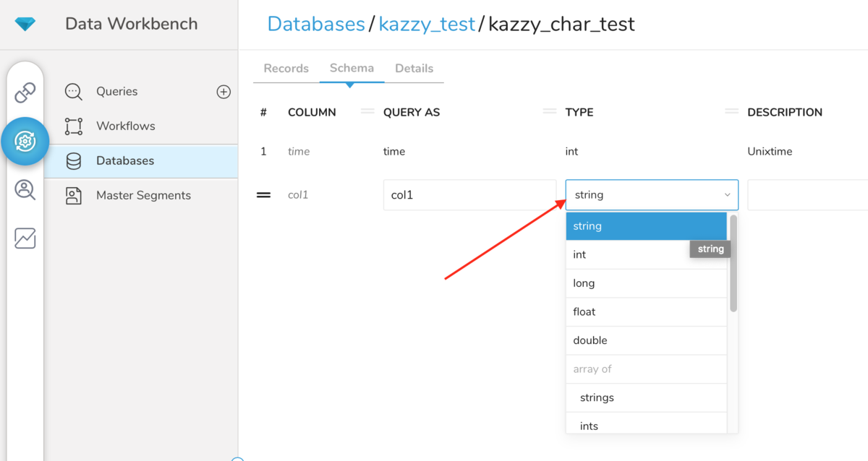Viewport: 868px width, 461px height.
Task: Click the plus icon next to Queries
Action: [224, 91]
